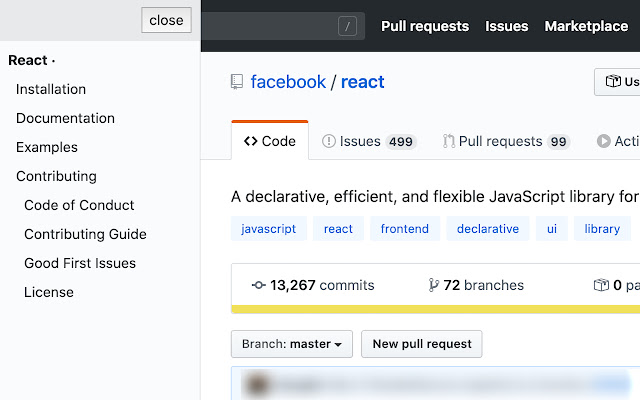Click the repository book icon
The width and height of the screenshot is (640, 400).
pos(237,82)
